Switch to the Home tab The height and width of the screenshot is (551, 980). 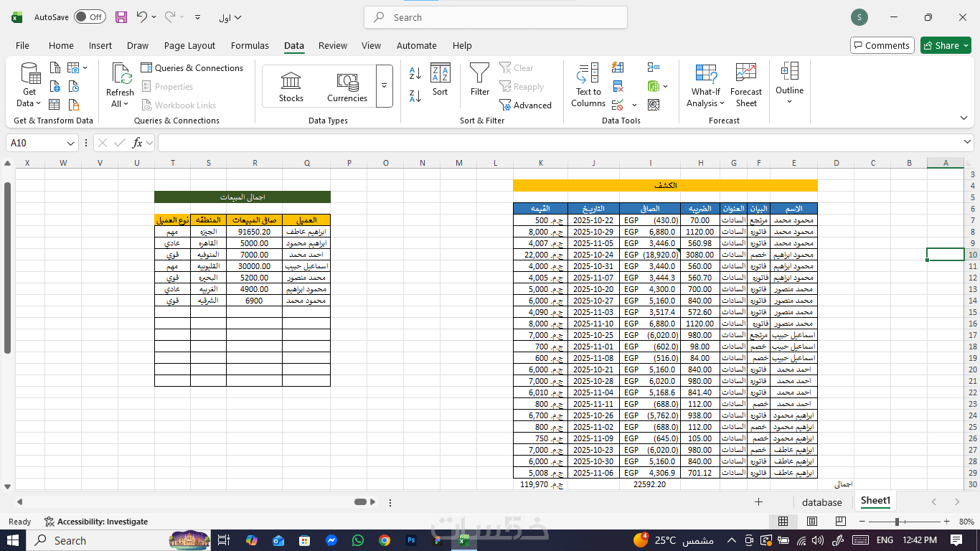[61, 45]
